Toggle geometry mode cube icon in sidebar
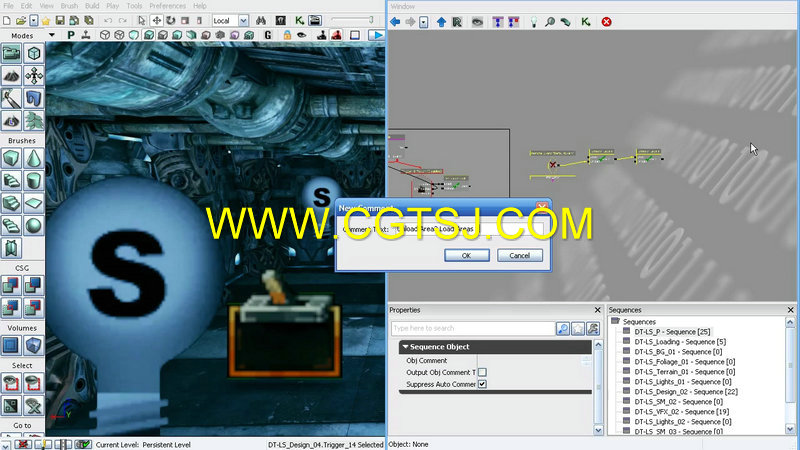This screenshot has width=800, height=450. point(33,54)
